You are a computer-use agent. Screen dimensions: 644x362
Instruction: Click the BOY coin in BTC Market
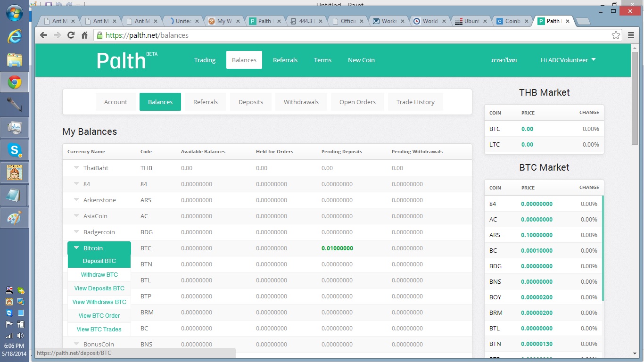(495, 297)
